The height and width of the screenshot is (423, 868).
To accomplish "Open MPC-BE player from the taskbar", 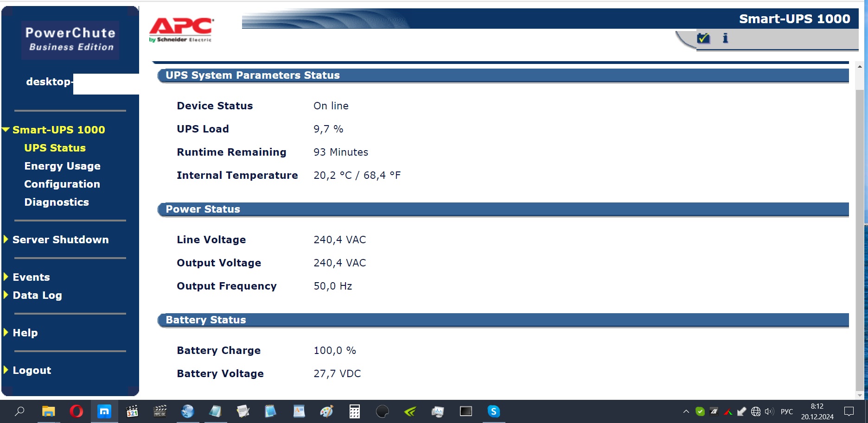I will pyautogui.click(x=160, y=411).
